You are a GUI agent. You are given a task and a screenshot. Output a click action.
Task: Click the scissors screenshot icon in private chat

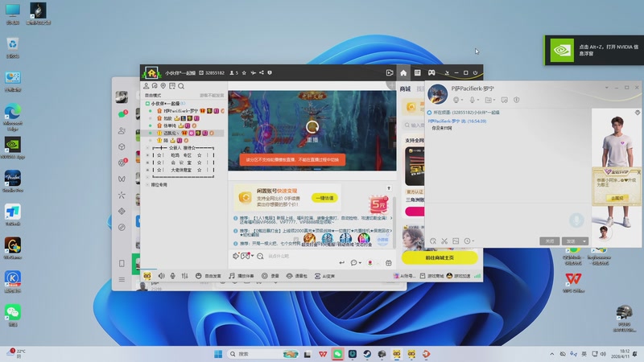coord(444,241)
